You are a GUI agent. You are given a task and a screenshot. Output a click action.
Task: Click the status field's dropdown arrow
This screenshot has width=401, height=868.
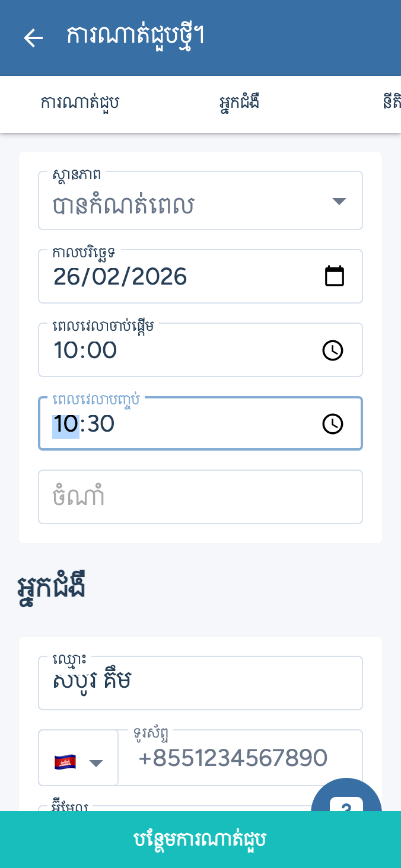click(339, 202)
